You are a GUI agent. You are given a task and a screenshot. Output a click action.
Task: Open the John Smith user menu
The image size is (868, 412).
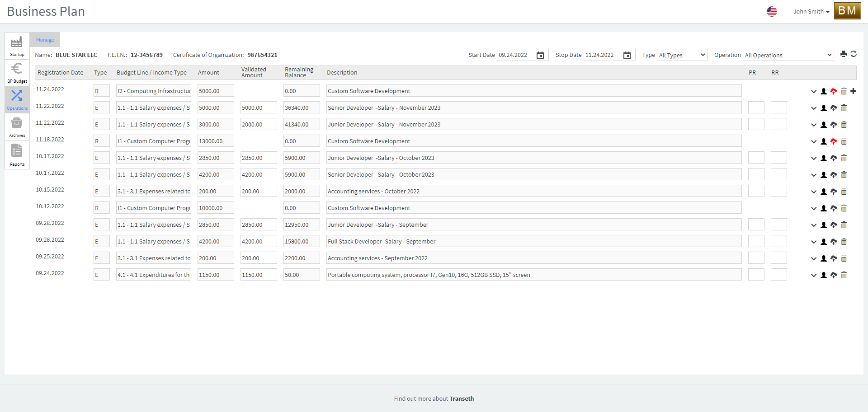(x=811, y=12)
